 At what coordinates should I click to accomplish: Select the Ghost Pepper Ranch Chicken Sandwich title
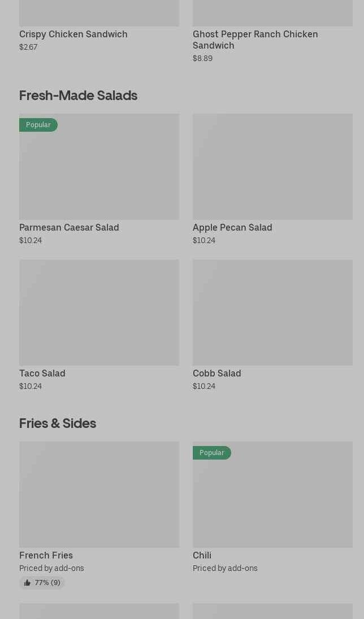(255, 40)
